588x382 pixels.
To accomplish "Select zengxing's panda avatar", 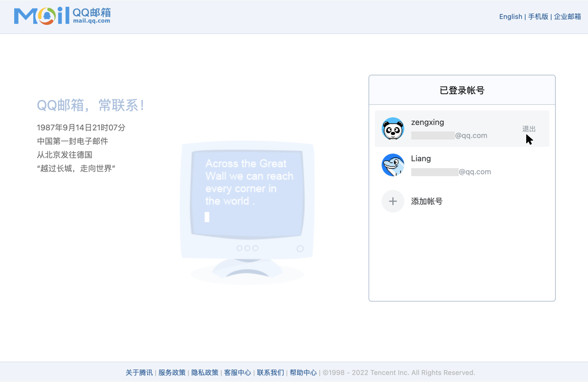I will (393, 129).
